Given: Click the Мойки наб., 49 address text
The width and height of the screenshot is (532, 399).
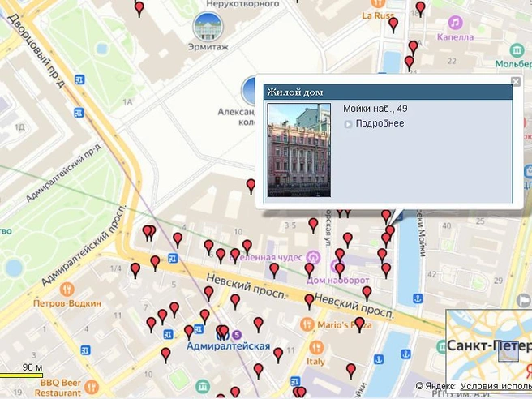Looking at the screenshot, I should 375,109.
